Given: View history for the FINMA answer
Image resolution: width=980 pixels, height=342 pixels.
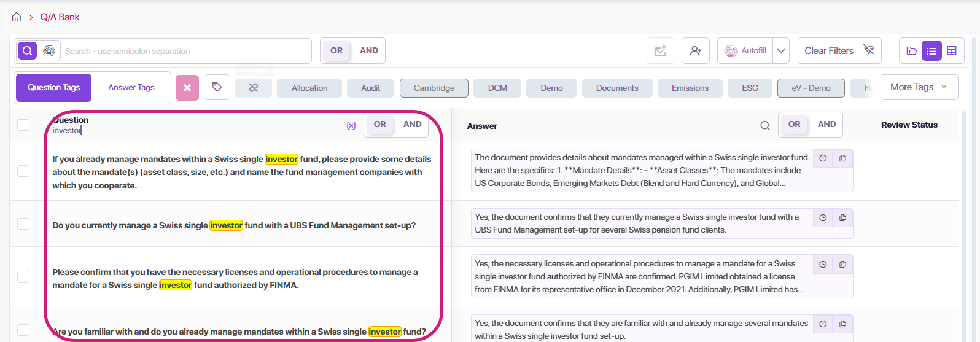Looking at the screenshot, I should pyautogui.click(x=823, y=265).
